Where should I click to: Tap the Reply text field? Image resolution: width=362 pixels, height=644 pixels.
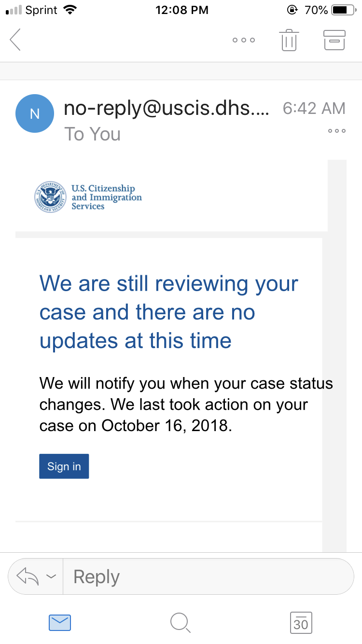pos(209,576)
